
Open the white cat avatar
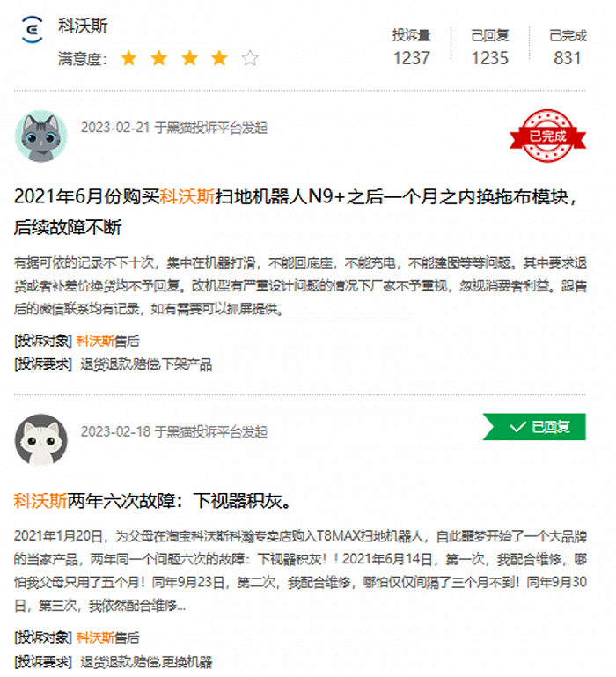[x=41, y=440]
